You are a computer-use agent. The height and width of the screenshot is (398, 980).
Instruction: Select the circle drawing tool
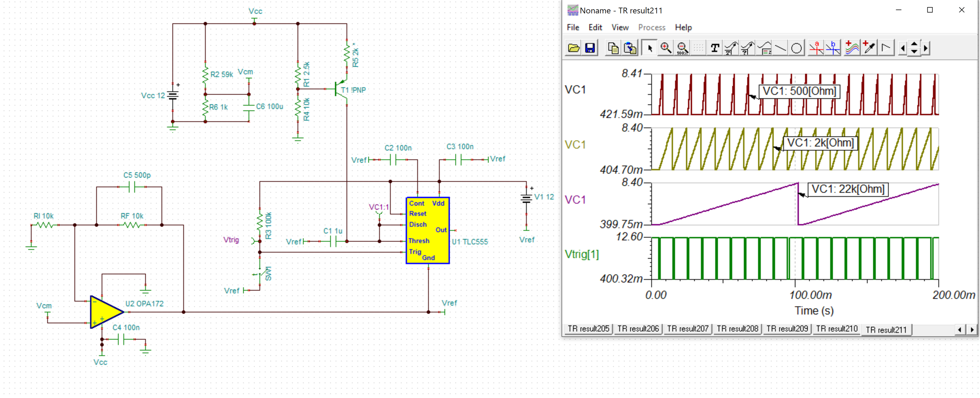tap(796, 48)
